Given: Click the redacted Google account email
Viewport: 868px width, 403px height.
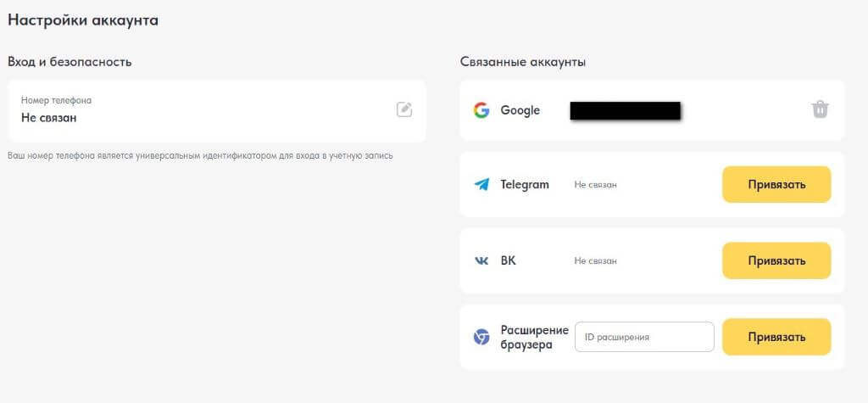Looking at the screenshot, I should click(x=626, y=110).
